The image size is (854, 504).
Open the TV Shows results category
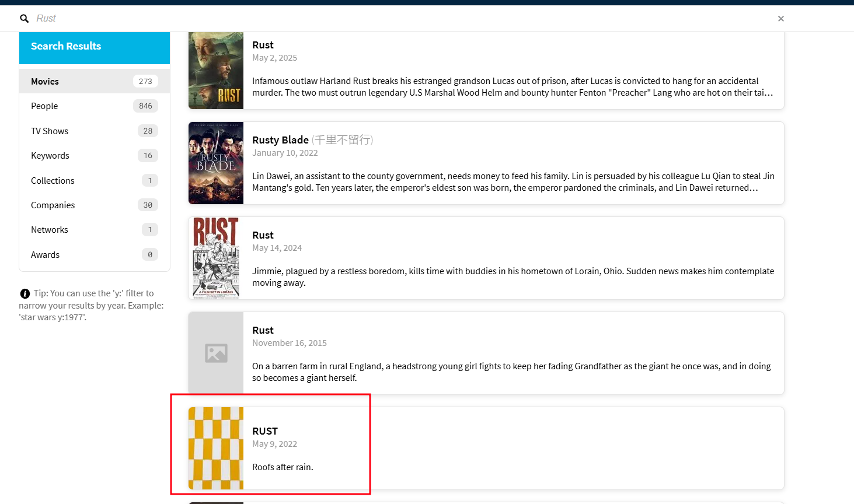coord(95,131)
